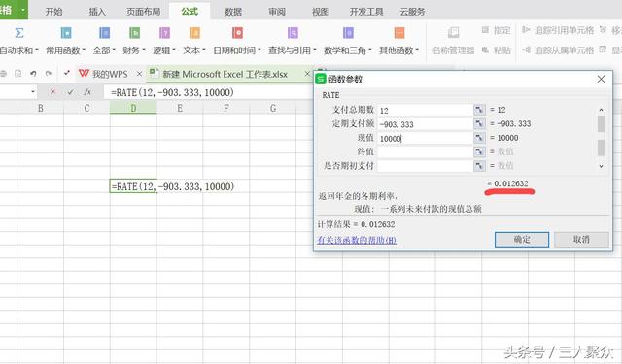Expand the 文本 dropdown arrow
The width and height of the screenshot is (622, 364).
[x=204, y=50]
